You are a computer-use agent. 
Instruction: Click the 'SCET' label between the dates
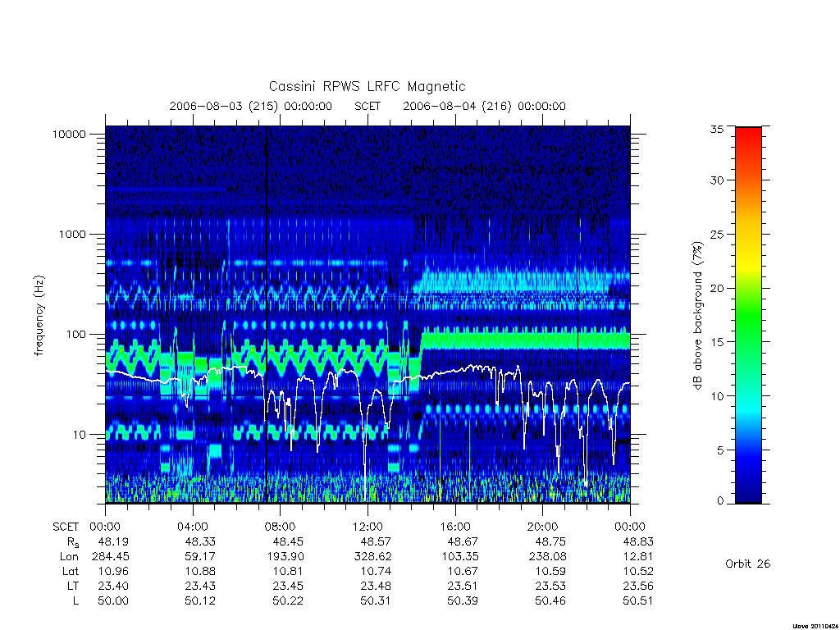pyautogui.click(x=367, y=106)
